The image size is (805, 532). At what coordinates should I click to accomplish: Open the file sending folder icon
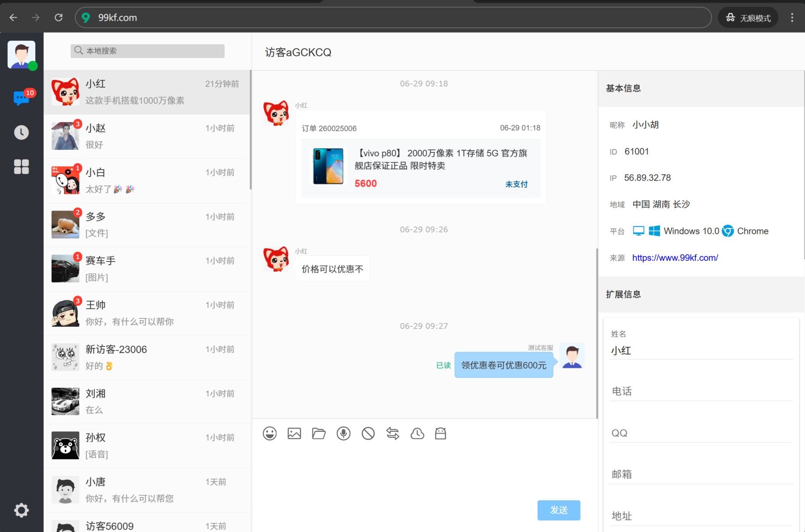point(319,433)
